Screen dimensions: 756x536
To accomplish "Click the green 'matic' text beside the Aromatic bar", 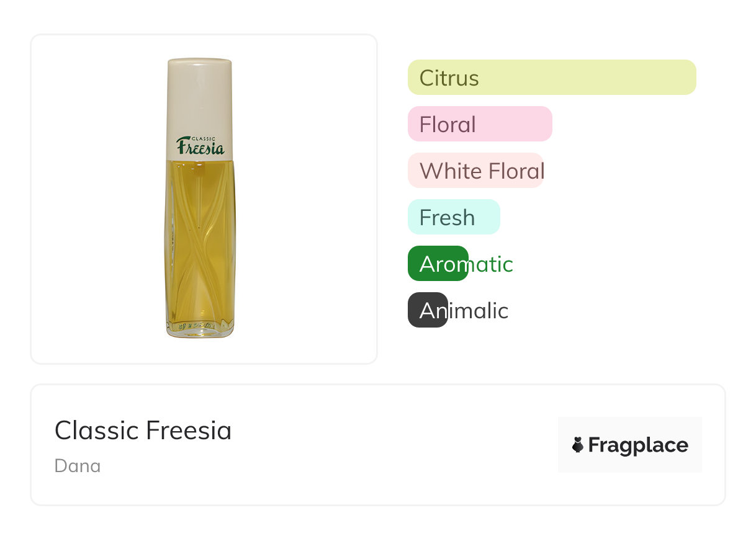I will [x=492, y=264].
